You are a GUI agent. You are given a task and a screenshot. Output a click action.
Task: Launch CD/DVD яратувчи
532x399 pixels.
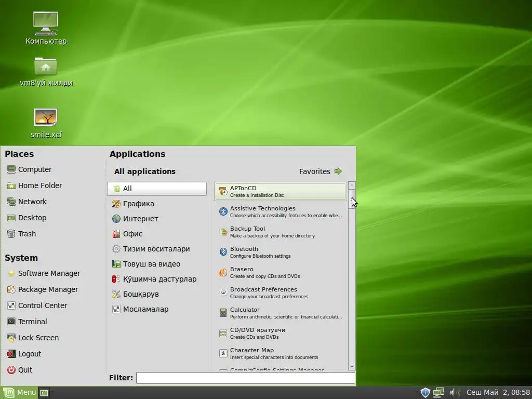pos(280,333)
